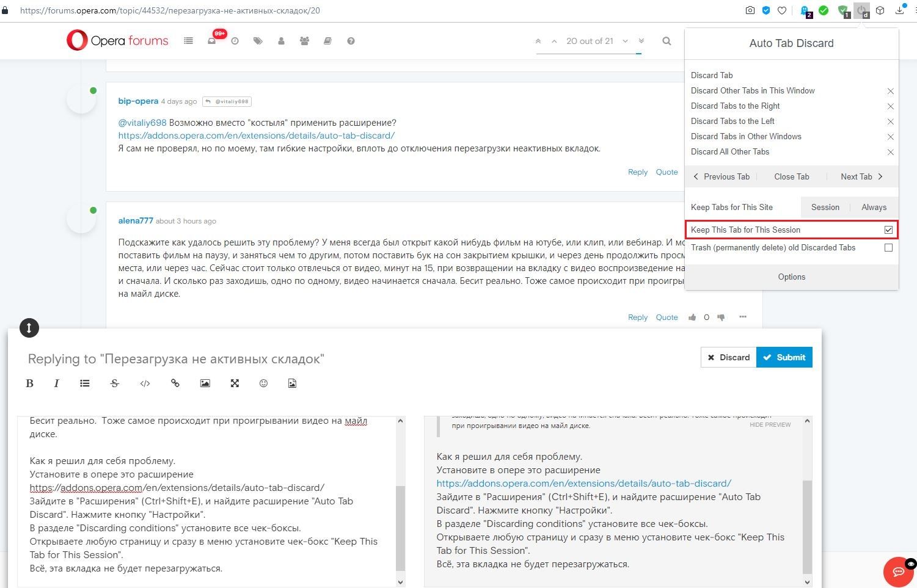Upload image file icon in composer
The width and height of the screenshot is (917, 588).
click(292, 383)
